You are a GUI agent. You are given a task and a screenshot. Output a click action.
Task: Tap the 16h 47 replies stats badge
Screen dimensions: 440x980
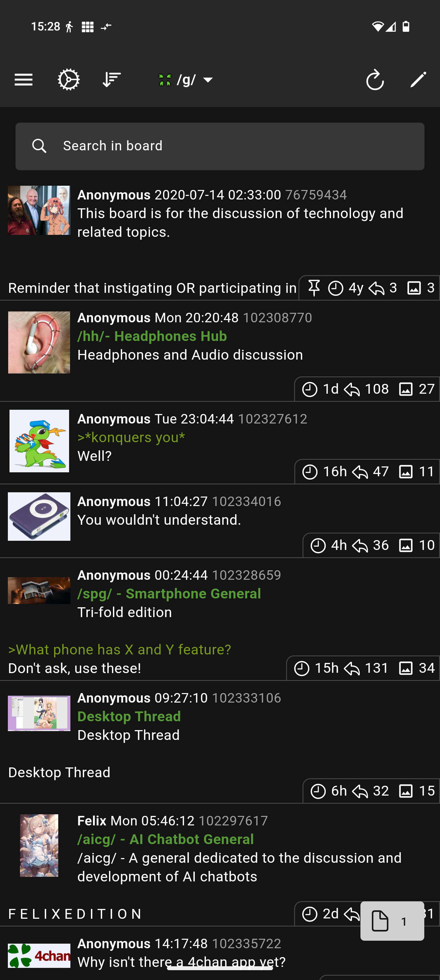coord(367,472)
